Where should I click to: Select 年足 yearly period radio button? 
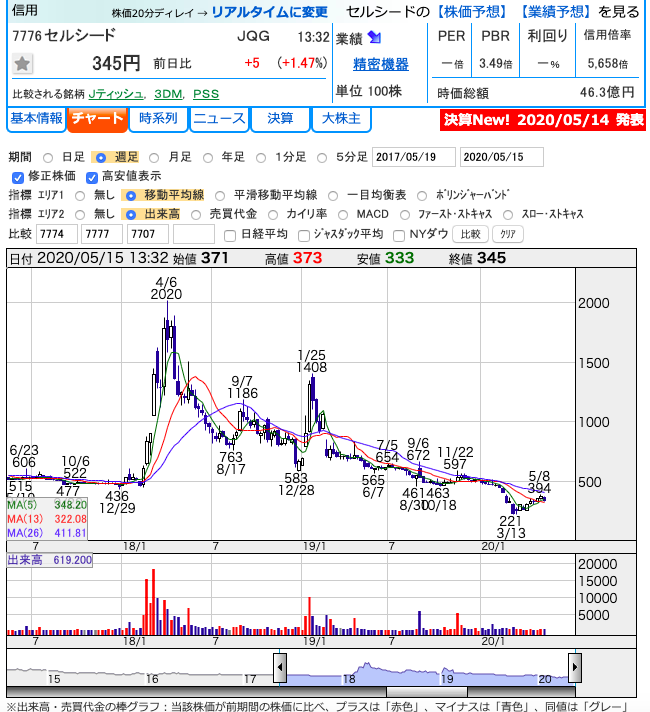click(x=208, y=158)
